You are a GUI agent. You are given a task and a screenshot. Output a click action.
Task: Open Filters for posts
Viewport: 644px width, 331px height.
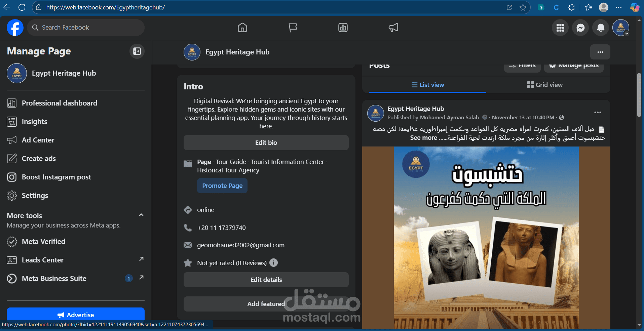[x=522, y=66]
